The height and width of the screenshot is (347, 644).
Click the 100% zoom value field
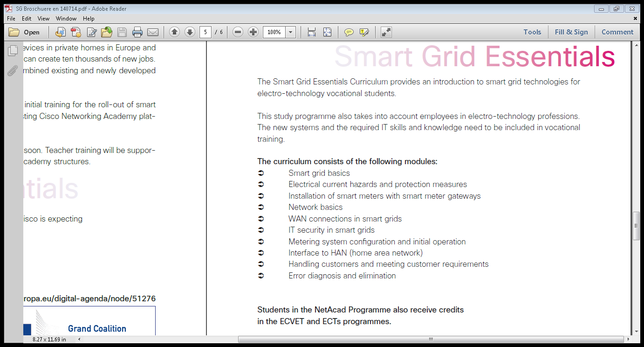click(x=274, y=32)
